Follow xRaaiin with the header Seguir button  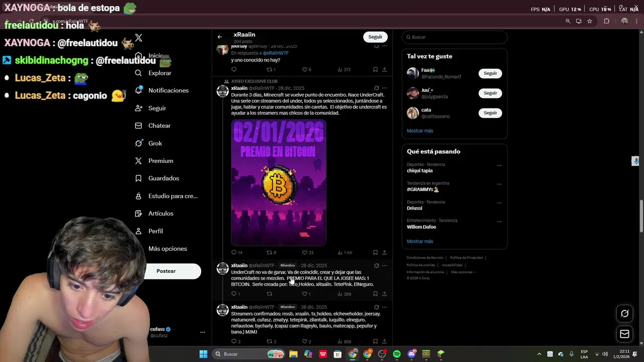click(375, 37)
